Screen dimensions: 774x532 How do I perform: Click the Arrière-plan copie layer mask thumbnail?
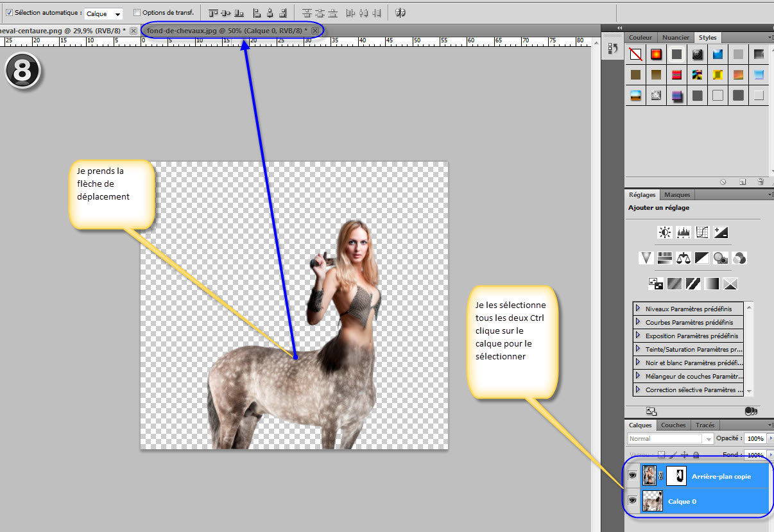point(675,476)
